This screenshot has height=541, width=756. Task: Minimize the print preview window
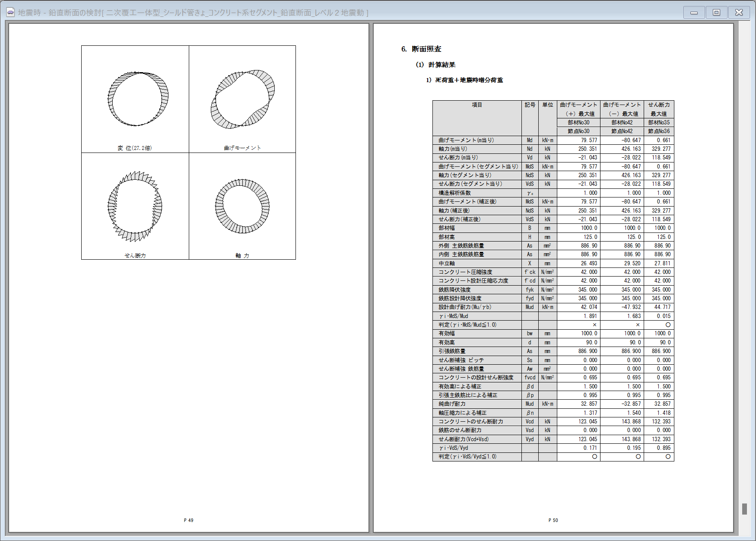click(x=694, y=13)
